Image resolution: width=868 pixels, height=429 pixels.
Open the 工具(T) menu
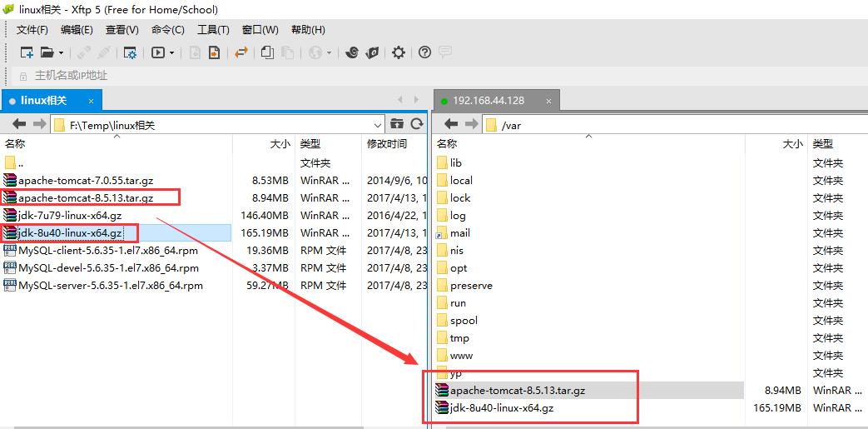[213, 30]
